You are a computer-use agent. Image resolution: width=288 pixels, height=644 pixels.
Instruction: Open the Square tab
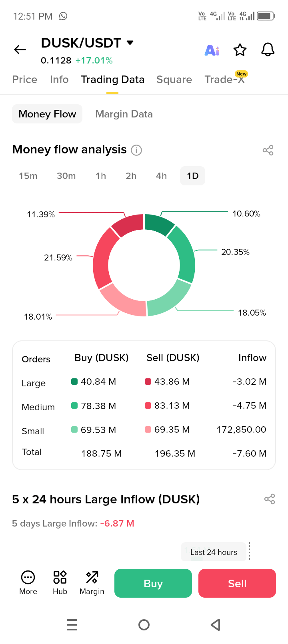click(174, 80)
